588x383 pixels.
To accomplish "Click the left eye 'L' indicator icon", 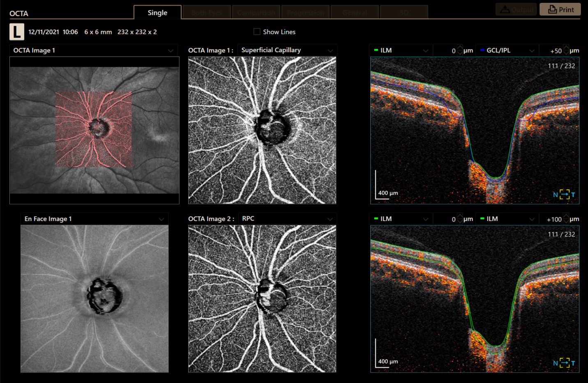I will [17, 32].
